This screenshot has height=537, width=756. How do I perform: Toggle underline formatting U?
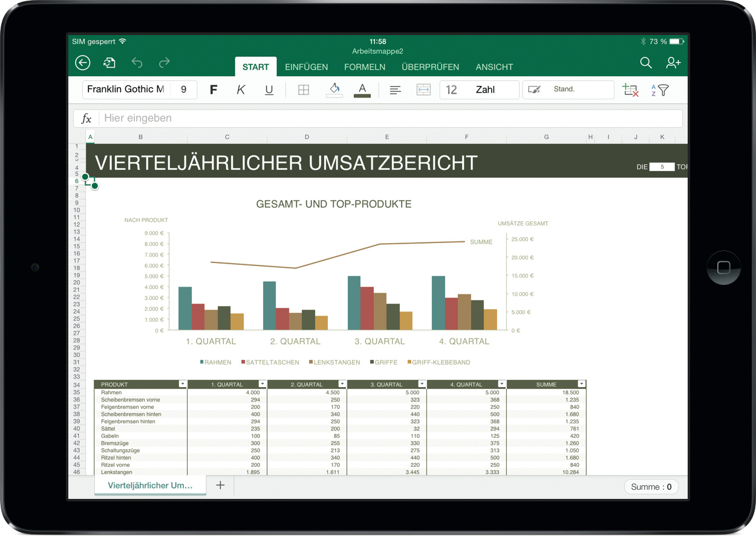point(269,89)
